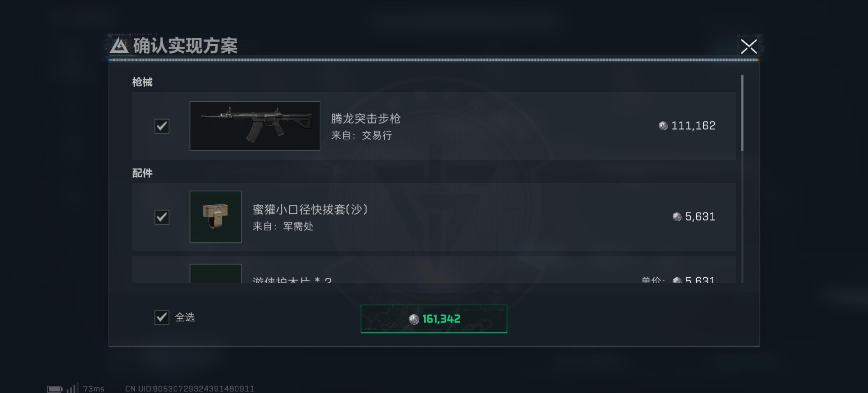
Task: Click the network signal bars icon
Action: (72, 388)
